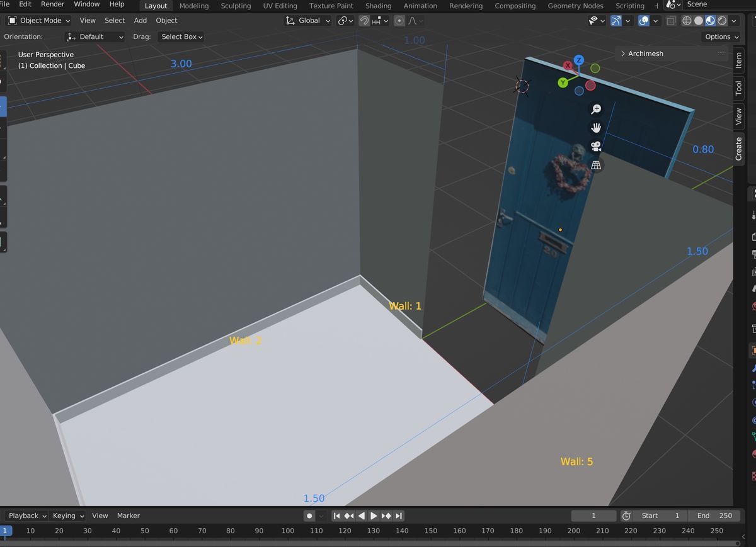This screenshot has height=547, width=756.
Task: Open the viewport Select menu
Action: (115, 21)
